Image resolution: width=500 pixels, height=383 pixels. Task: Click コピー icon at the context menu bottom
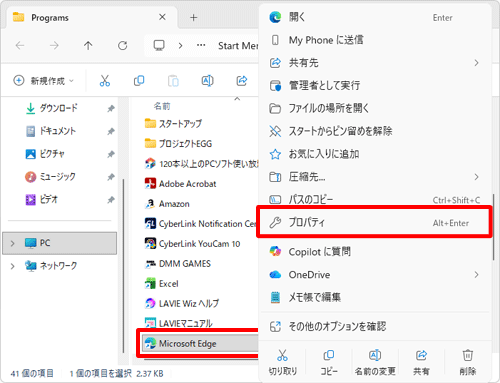[329, 355]
